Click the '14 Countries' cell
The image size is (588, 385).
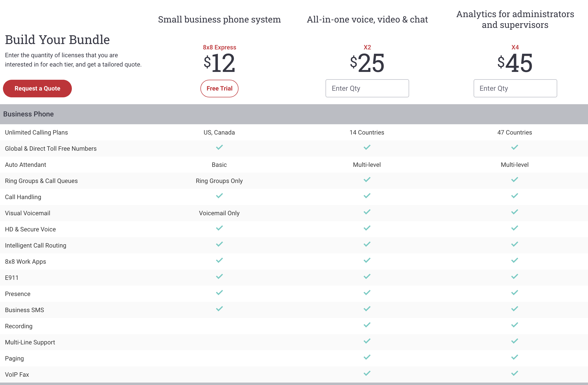point(367,132)
